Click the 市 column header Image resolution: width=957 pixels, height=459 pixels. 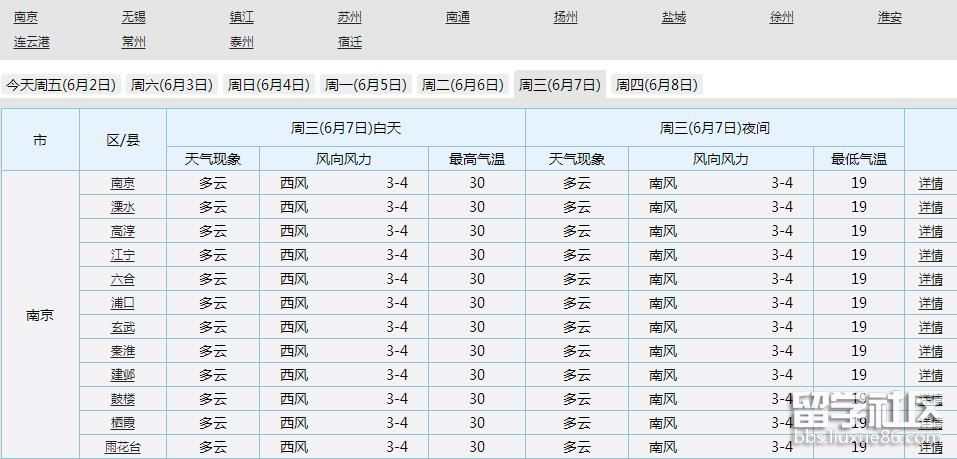click(x=40, y=140)
